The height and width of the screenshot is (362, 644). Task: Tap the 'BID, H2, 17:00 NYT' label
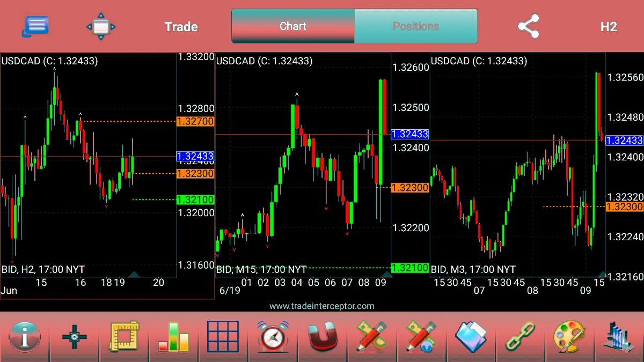(43, 269)
